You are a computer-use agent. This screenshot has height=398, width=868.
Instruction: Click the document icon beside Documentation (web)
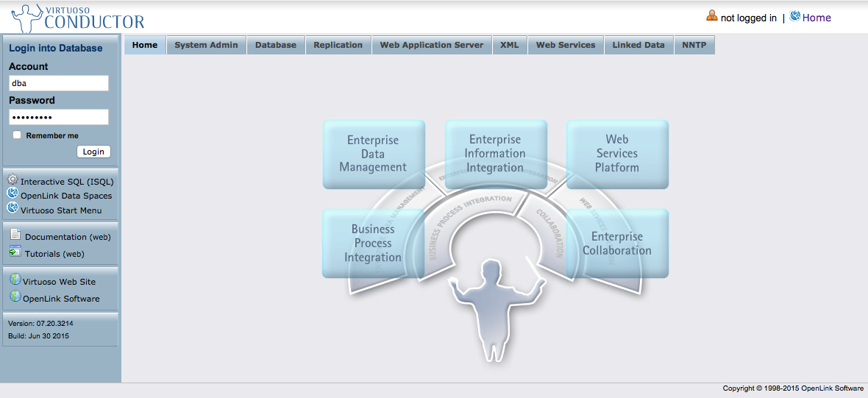click(x=15, y=235)
